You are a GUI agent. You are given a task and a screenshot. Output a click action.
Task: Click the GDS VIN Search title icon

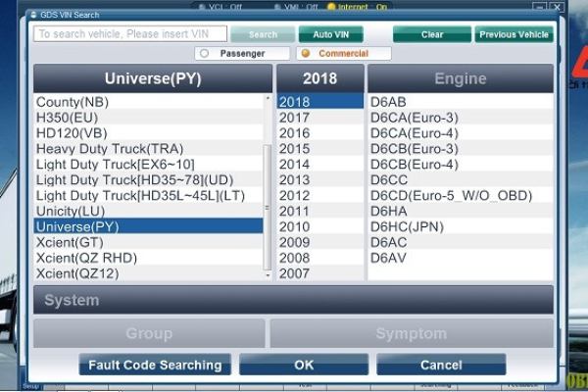coord(33,15)
